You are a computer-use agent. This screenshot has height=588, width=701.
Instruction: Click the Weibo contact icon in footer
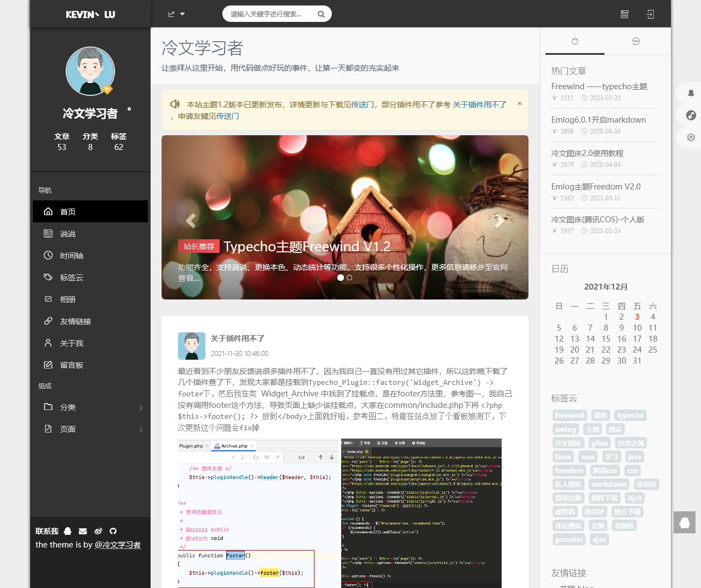coord(98,531)
